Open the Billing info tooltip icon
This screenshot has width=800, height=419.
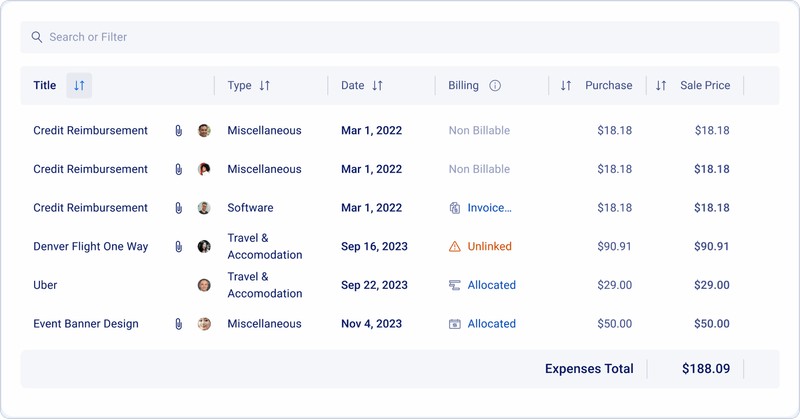point(495,86)
